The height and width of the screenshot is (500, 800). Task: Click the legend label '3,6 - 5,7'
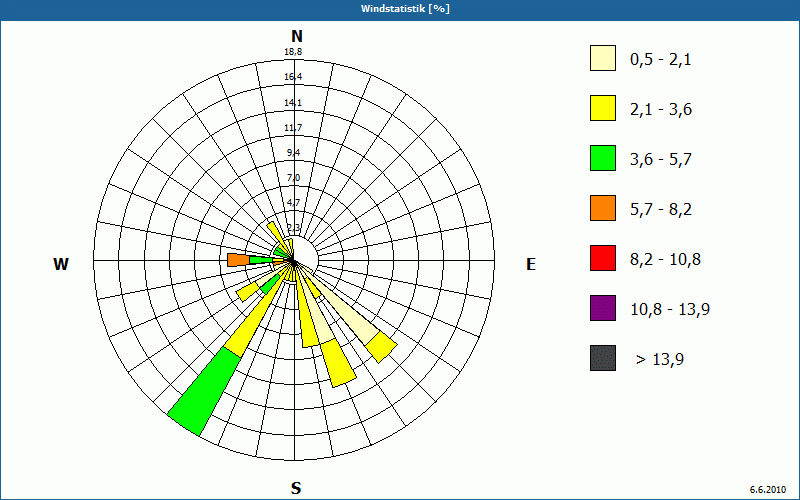tap(661, 160)
